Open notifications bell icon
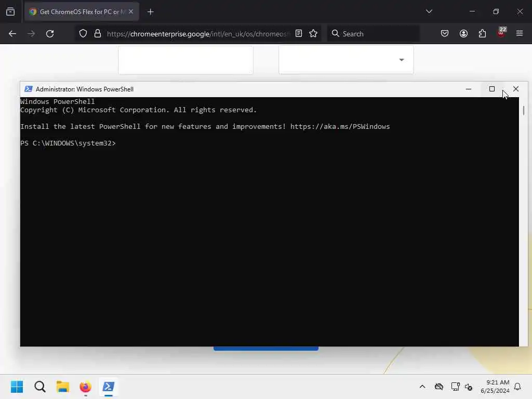Screen dimensions: 532x399 pyautogui.click(x=517, y=387)
